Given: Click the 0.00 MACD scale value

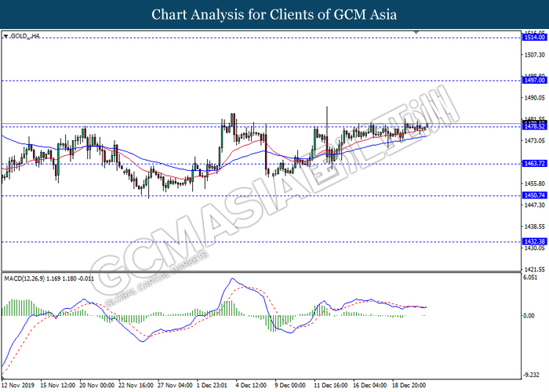Looking at the screenshot, I should point(529,316).
